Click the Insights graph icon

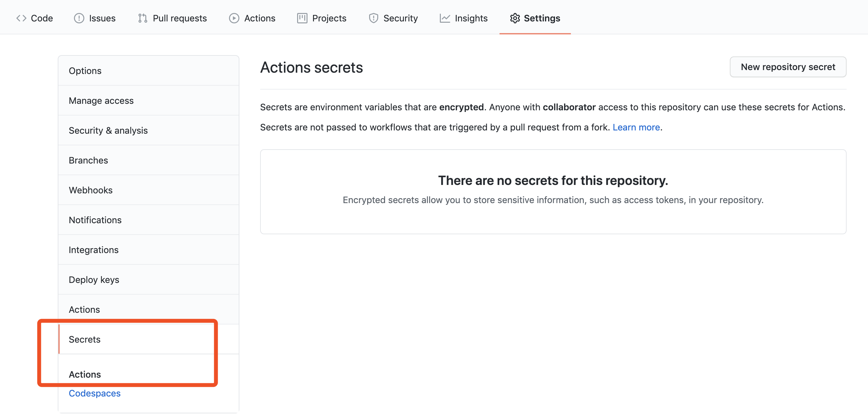click(444, 18)
